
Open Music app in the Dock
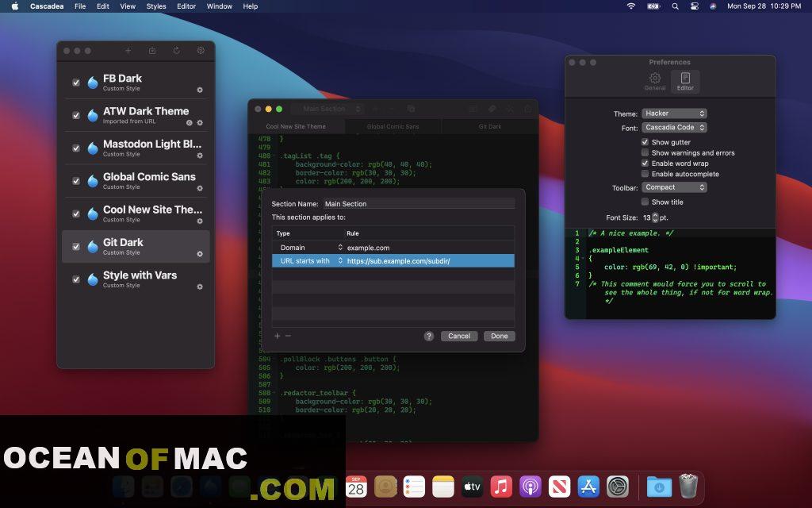tap(501, 487)
